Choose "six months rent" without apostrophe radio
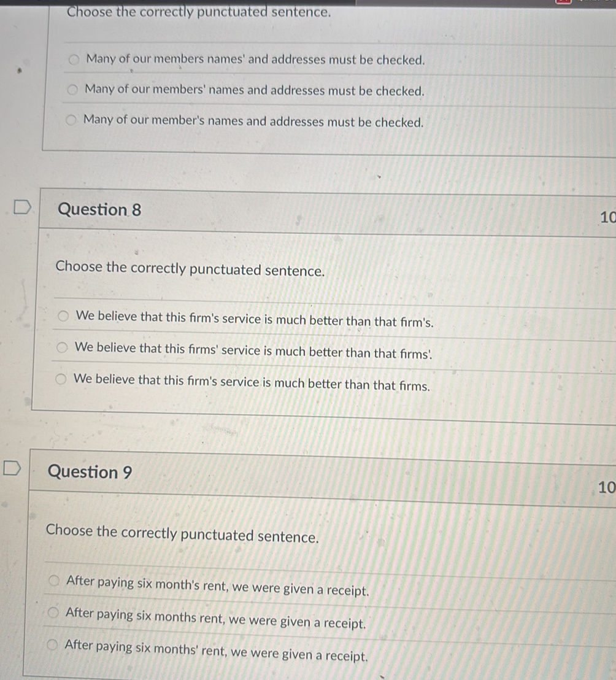This screenshot has width=616, height=680. (x=53, y=612)
